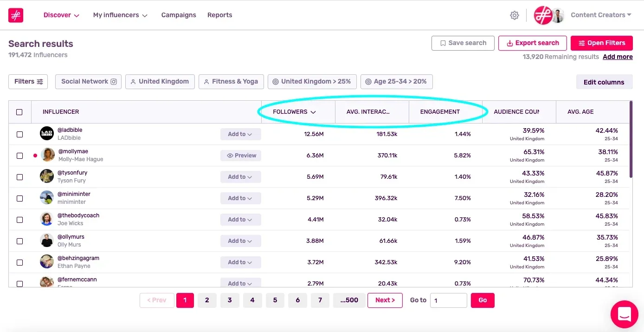
Task: Click the United Kingdom > 25% audience chip
Action: tap(312, 82)
